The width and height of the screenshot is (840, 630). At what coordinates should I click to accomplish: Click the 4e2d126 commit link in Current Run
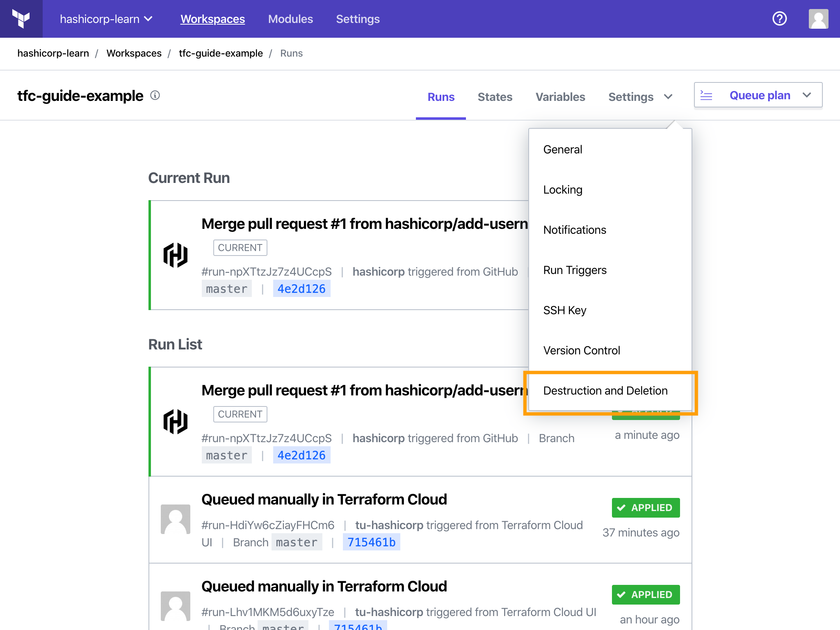tap(301, 289)
